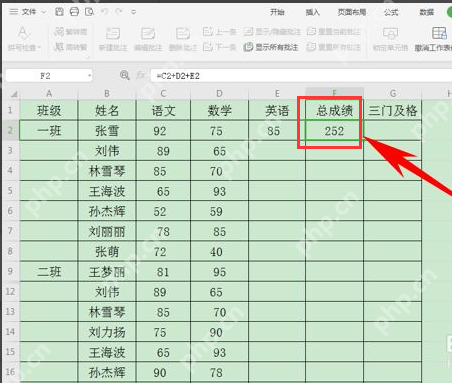Click the Name Box showing F2

[45, 76]
